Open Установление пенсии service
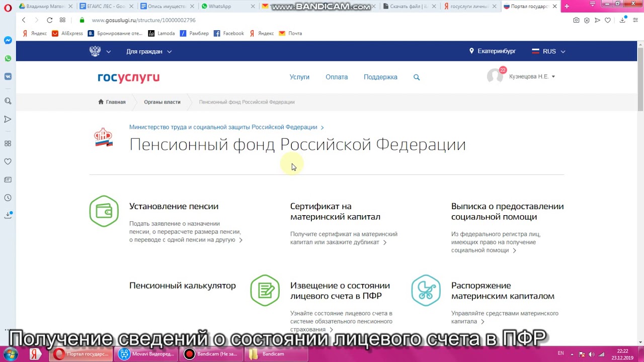Viewport: 644px width, 362px height. (x=174, y=206)
